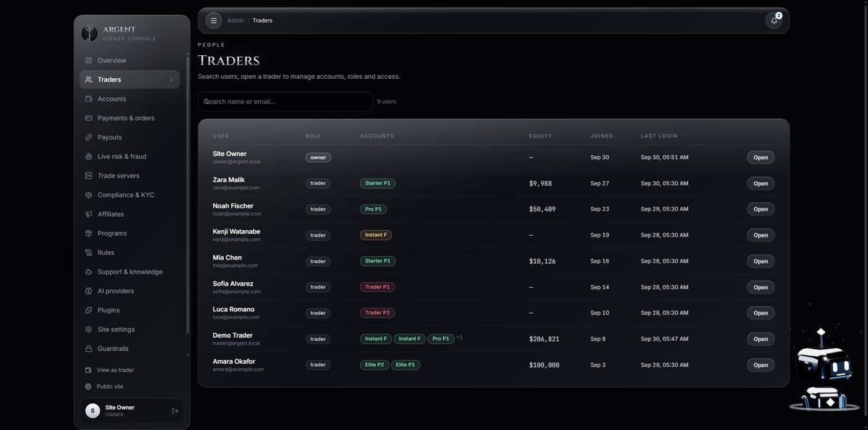This screenshot has width=868, height=430.
Task: Click Sofia Alvarez's Trader P1 badge
Action: coord(378,287)
